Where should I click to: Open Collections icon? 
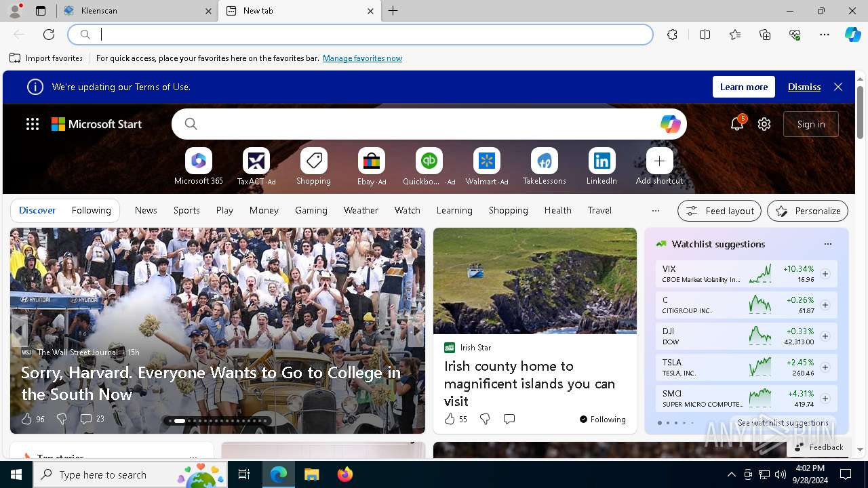pyautogui.click(x=765, y=35)
